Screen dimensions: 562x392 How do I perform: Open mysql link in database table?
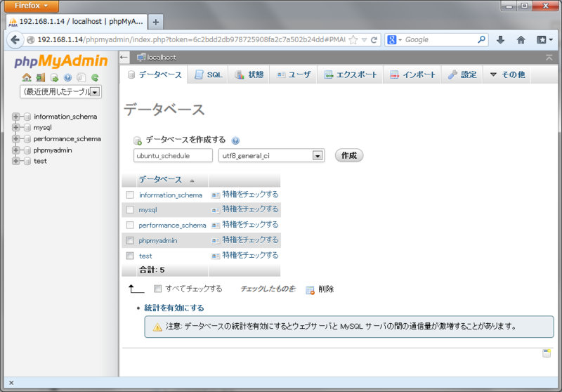click(x=148, y=210)
